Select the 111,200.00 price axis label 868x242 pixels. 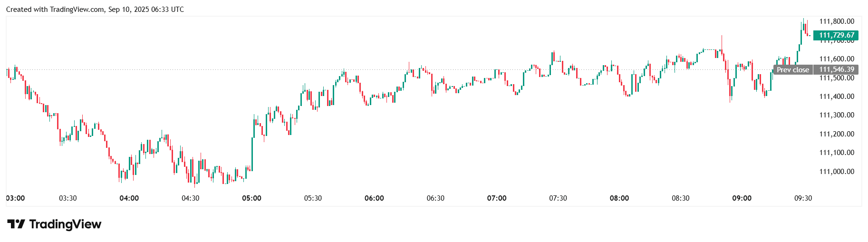837,134
